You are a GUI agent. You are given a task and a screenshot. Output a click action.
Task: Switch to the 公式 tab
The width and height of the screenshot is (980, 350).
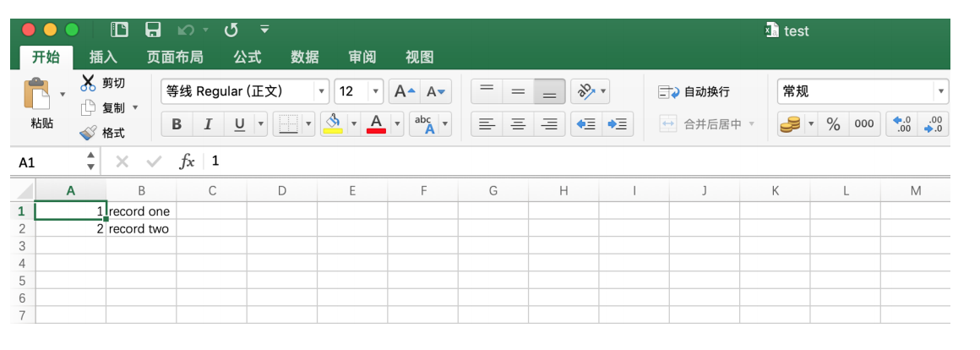pyautogui.click(x=247, y=57)
